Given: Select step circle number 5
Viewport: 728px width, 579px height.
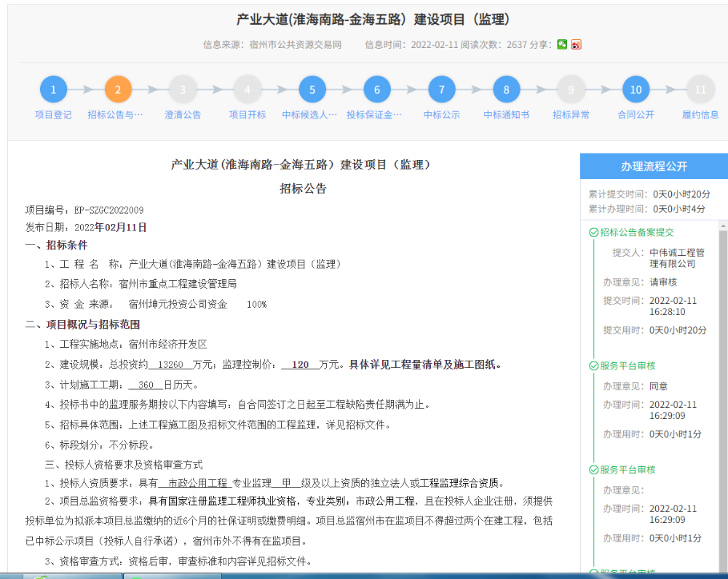Looking at the screenshot, I should coord(312,89).
